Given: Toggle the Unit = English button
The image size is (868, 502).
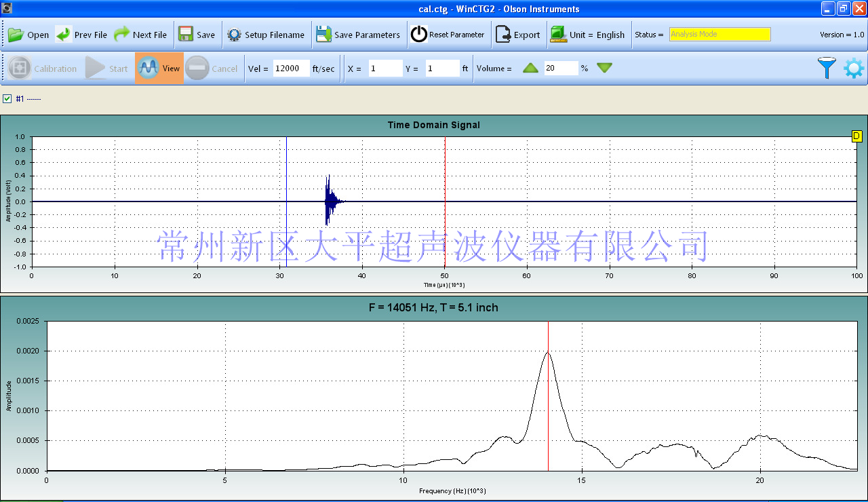Looking at the screenshot, I should coord(588,35).
